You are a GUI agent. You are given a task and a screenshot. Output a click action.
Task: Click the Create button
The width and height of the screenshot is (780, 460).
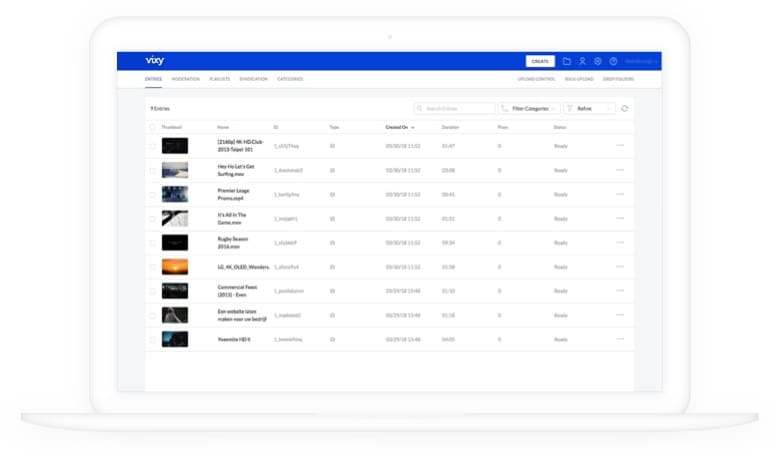click(540, 61)
